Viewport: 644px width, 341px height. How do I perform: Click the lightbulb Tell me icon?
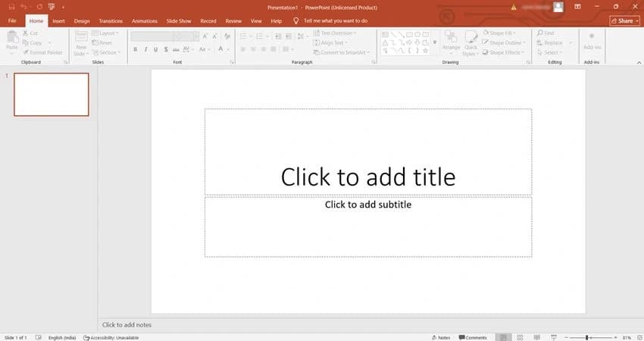click(295, 20)
